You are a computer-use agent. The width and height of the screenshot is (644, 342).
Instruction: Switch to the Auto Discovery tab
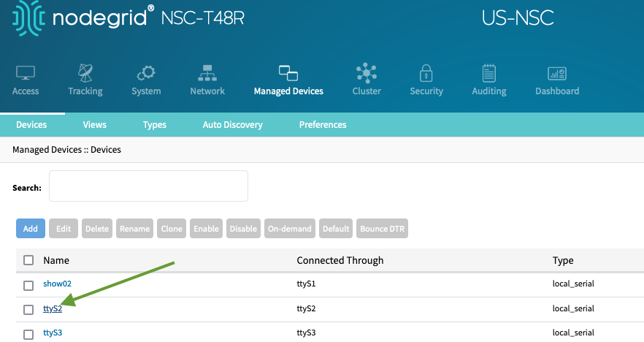click(232, 124)
